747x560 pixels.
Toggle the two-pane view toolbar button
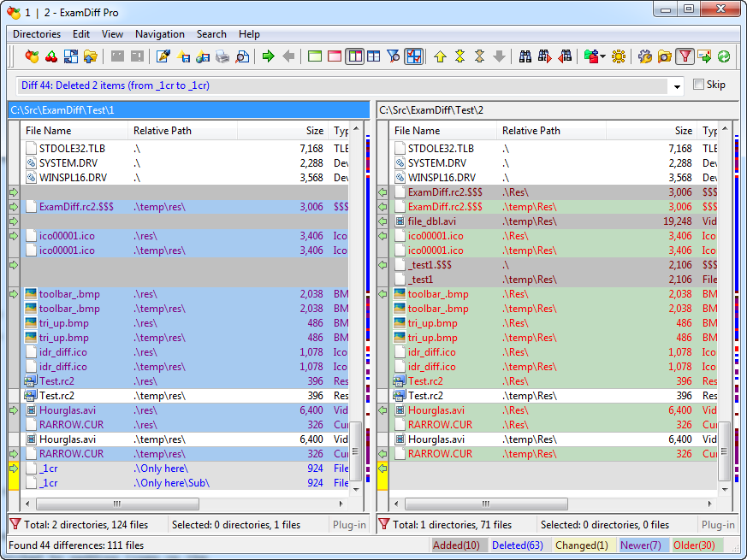[x=354, y=56]
